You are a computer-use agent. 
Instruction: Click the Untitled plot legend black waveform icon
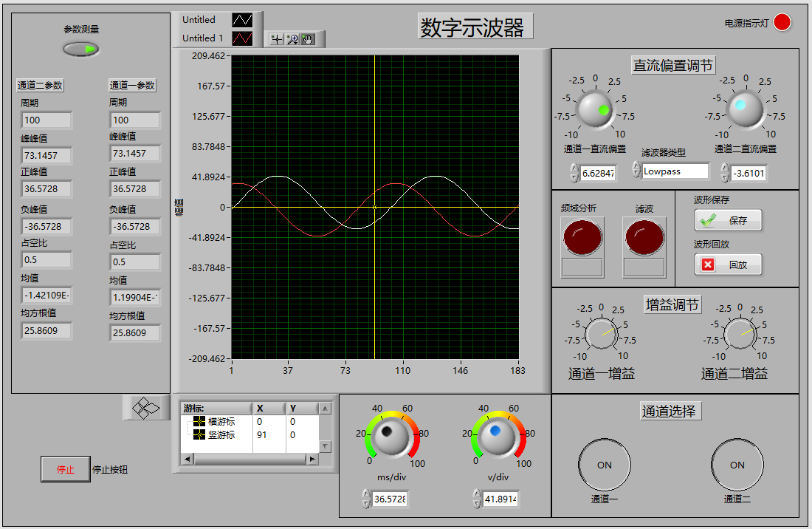click(x=242, y=20)
